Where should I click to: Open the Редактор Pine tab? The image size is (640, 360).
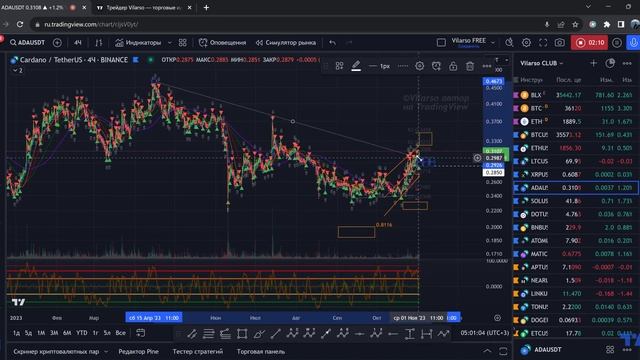point(138,351)
